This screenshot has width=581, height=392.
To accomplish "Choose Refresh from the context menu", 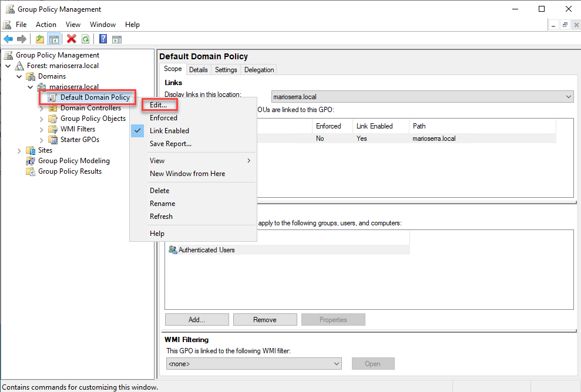I will [161, 217].
